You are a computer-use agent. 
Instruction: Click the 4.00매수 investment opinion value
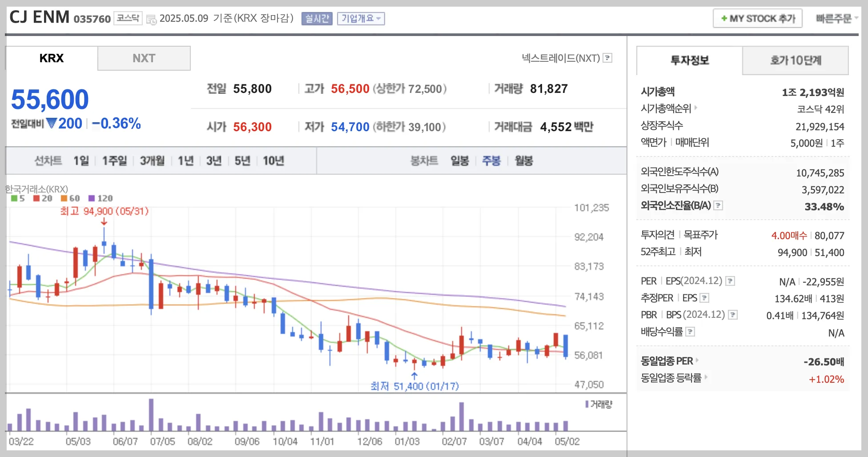789,236
